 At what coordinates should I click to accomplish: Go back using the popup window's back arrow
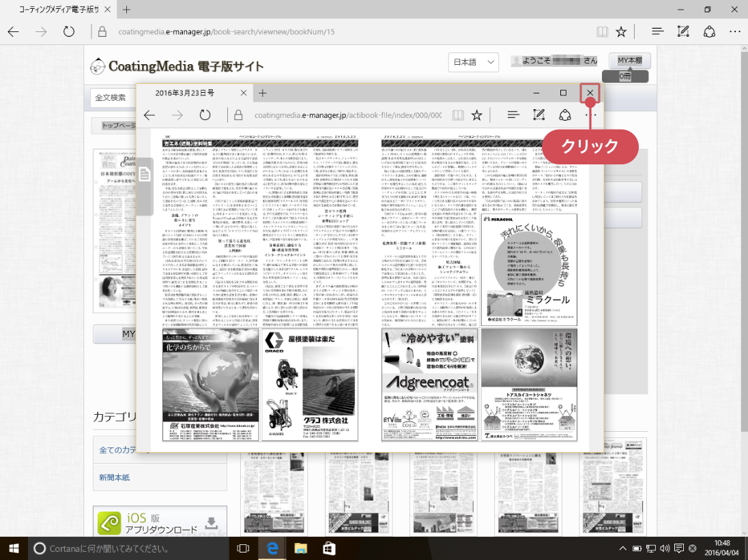click(149, 115)
